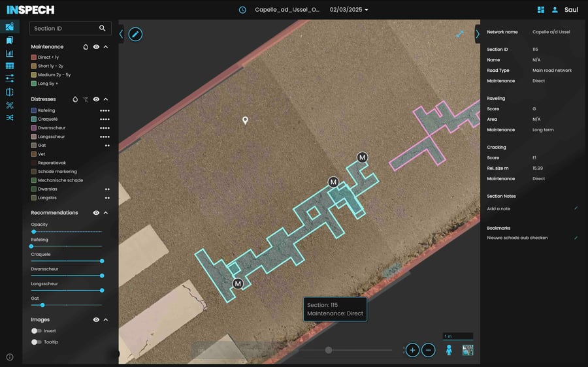Toggle the Invert images switch
Viewport: 588px width, 367px height.
[x=37, y=330]
